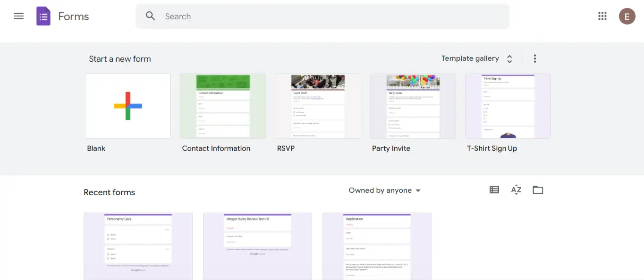This screenshot has height=280, width=644.
Task: Click the Contact Information label
Action: click(x=216, y=148)
